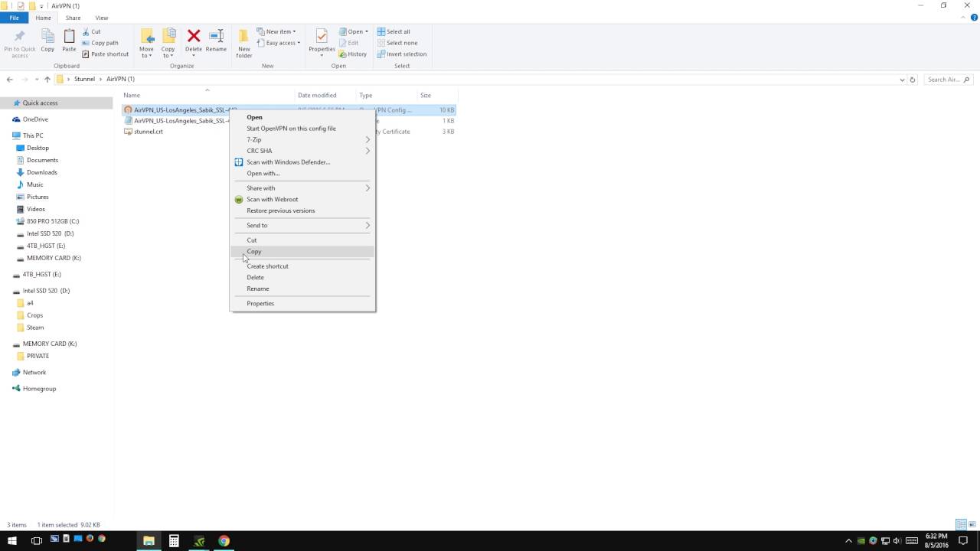Select OneDrive in navigation pane
The width and height of the screenshot is (980, 551).
35,119
